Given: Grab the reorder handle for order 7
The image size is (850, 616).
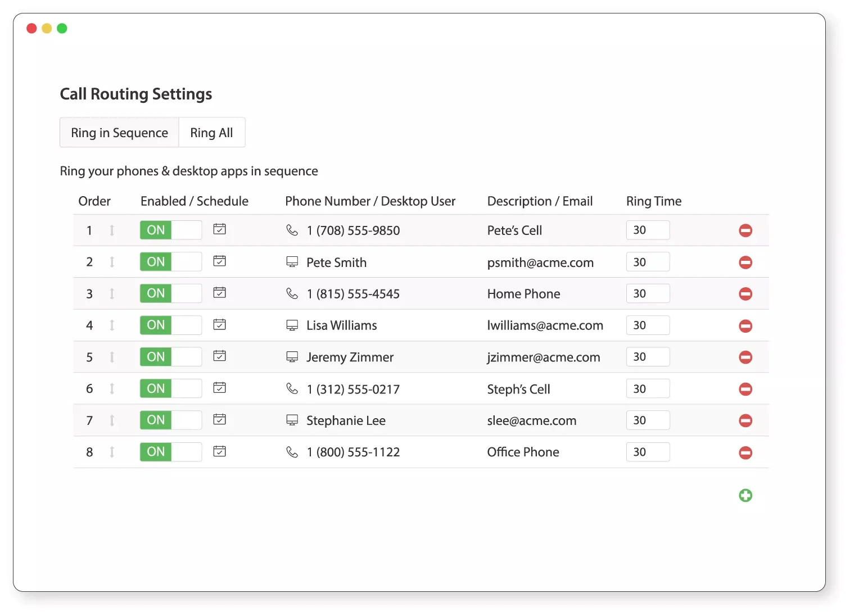Looking at the screenshot, I should [x=112, y=420].
